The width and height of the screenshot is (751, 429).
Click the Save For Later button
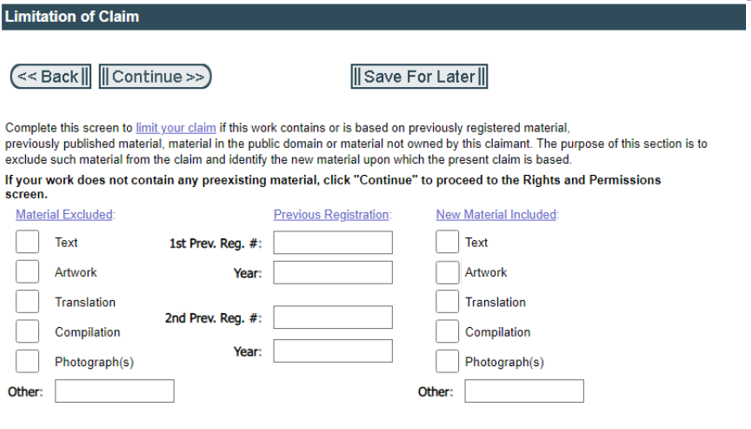[x=419, y=77]
